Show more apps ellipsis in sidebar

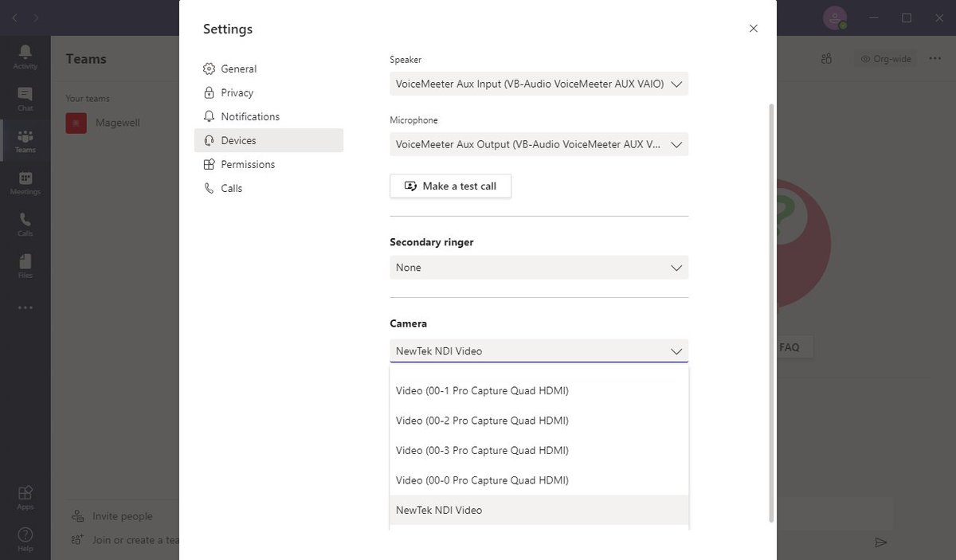25,307
